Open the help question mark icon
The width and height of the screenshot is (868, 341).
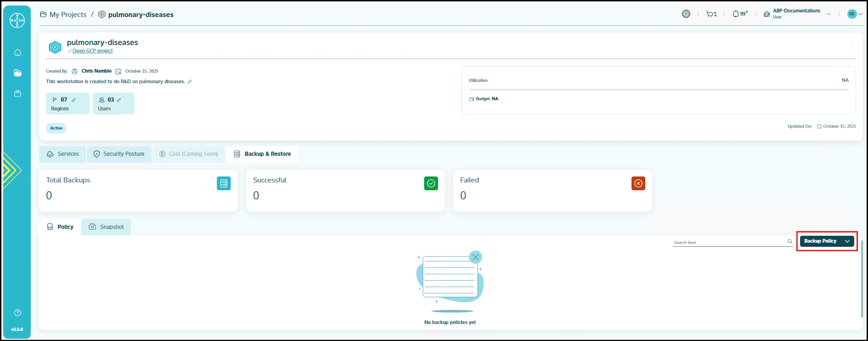[17, 313]
